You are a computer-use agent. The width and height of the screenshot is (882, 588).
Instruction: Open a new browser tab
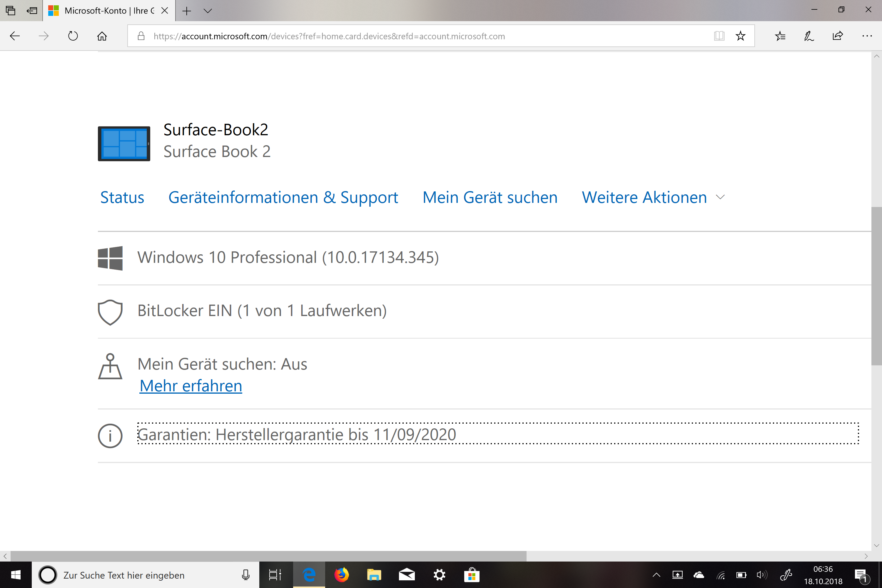[x=186, y=11]
